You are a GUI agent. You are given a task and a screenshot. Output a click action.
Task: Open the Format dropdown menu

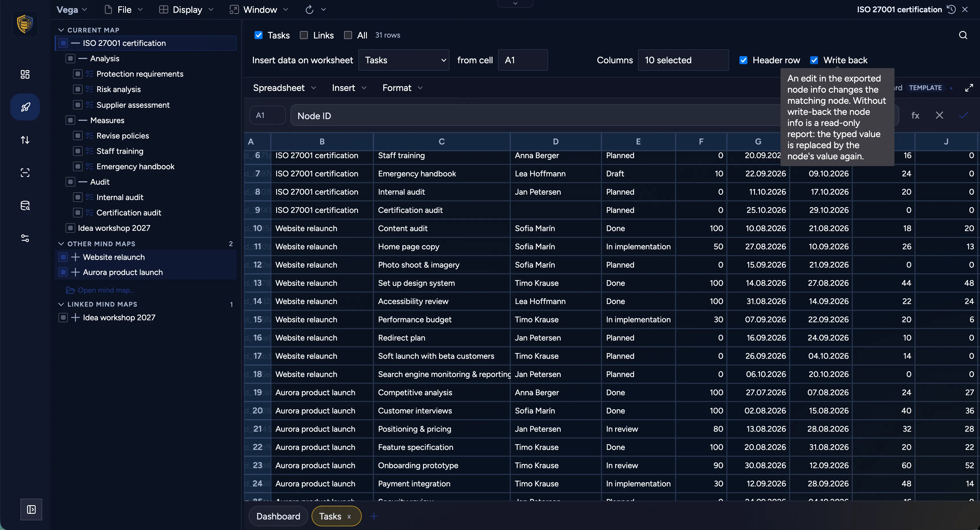(402, 88)
